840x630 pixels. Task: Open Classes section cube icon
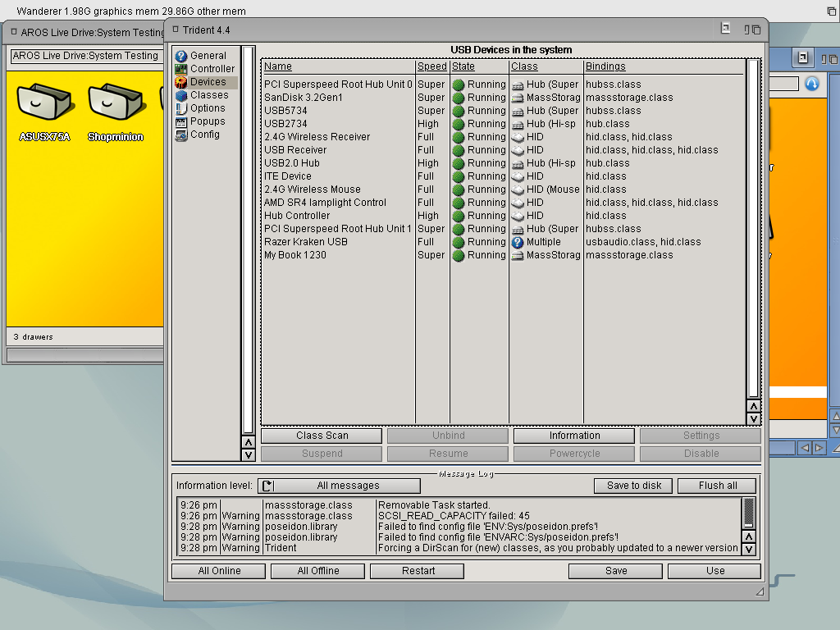pos(181,95)
